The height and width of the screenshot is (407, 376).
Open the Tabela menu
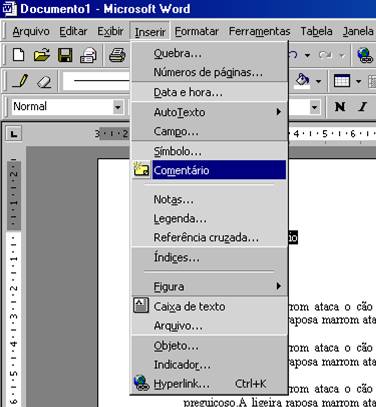(316, 31)
